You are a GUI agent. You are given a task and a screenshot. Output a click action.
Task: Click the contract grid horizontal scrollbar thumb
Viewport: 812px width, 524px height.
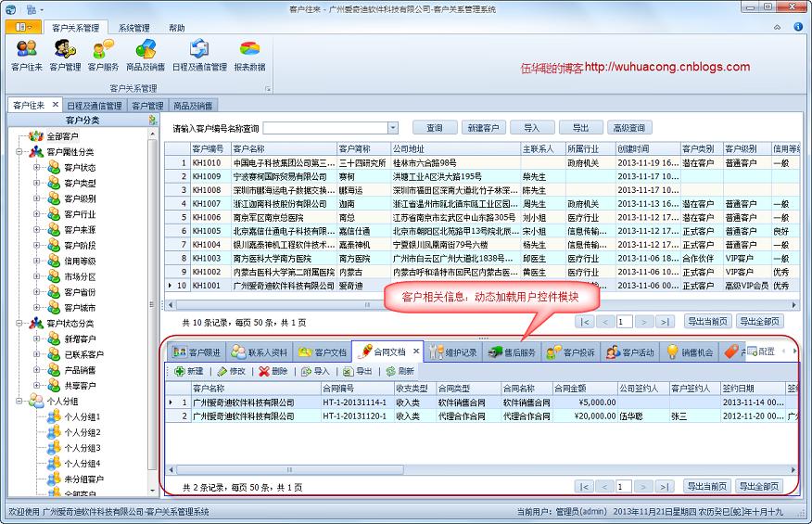coord(289,469)
